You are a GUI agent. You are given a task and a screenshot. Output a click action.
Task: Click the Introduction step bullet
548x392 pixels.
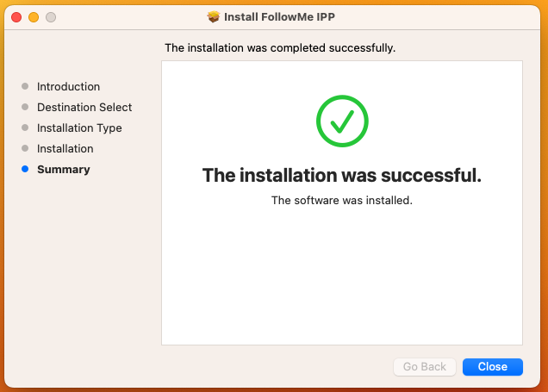(x=25, y=86)
